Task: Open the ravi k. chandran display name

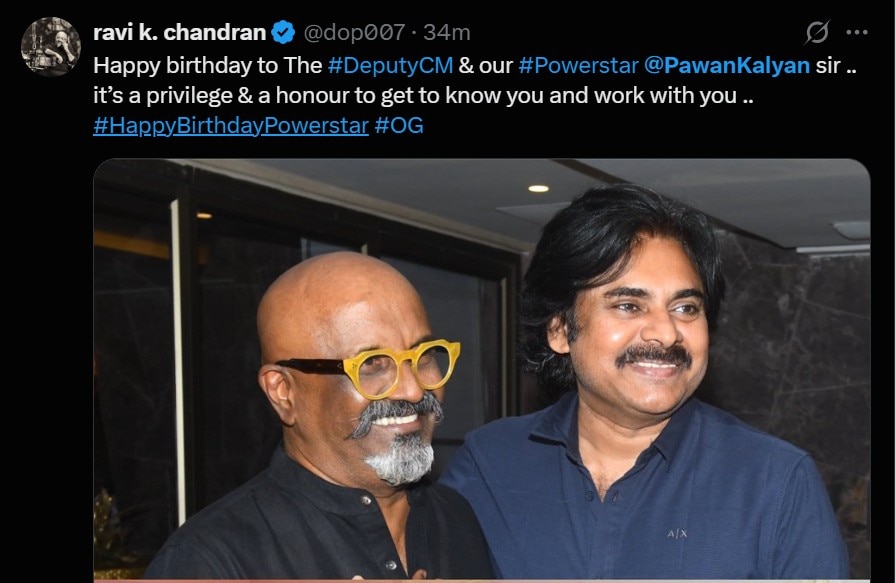Action: 180,33
